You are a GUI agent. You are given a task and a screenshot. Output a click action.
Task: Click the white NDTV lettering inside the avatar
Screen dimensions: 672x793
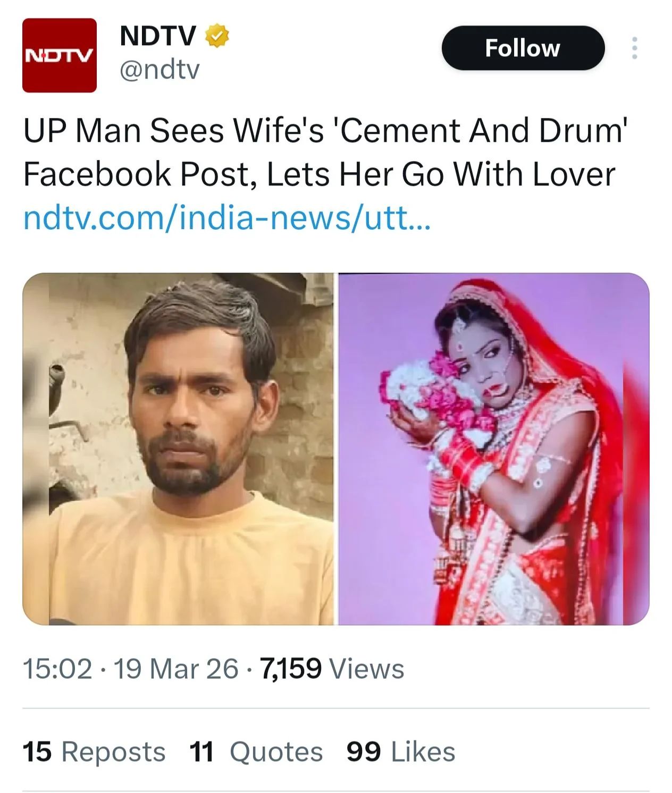(59, 55)
